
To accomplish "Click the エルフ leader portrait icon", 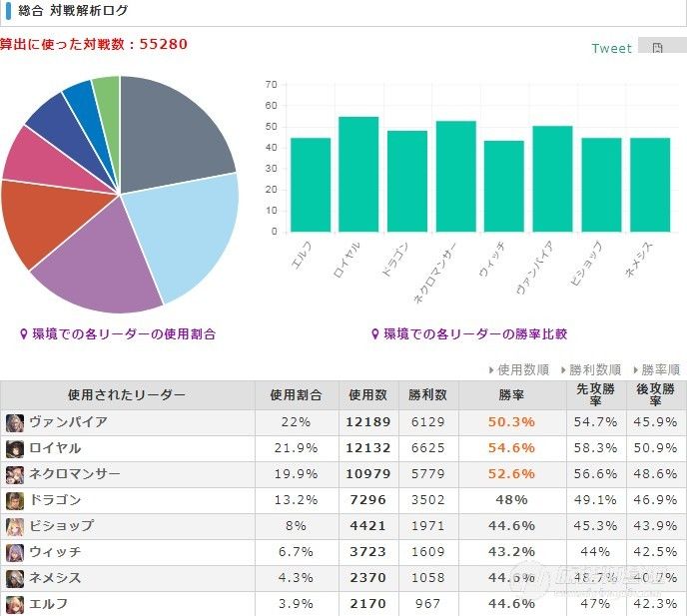I will coord(15,604).
